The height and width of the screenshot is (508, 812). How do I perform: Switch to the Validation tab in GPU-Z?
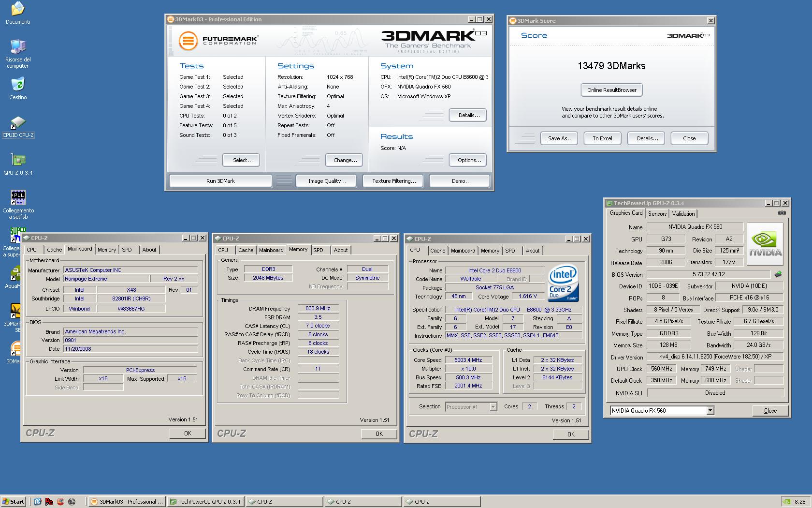coord(683,214)
